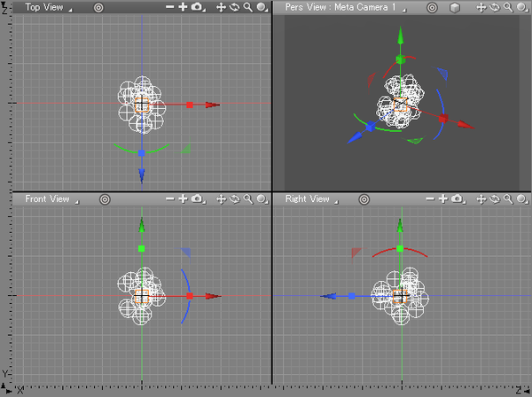Click the camera icon in Right View header
Screen dimensions: 532x397
(x=457, y=199)
